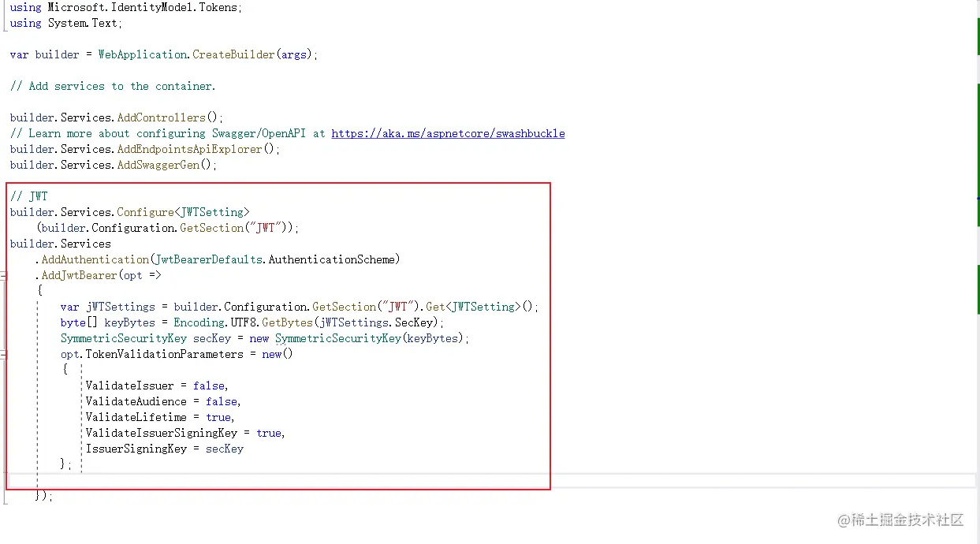
Task: Click the true value of ValidateLifetime
Action: [218, 417]
